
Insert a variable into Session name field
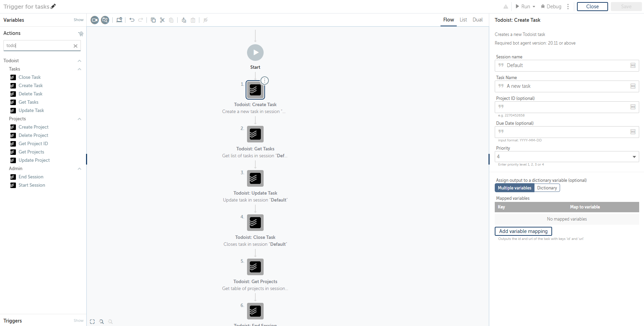[633, 65]
